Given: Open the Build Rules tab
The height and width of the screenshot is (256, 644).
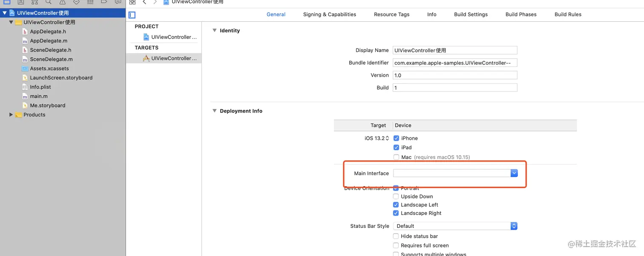Looking at the screenshot, I should coord(568,14).
